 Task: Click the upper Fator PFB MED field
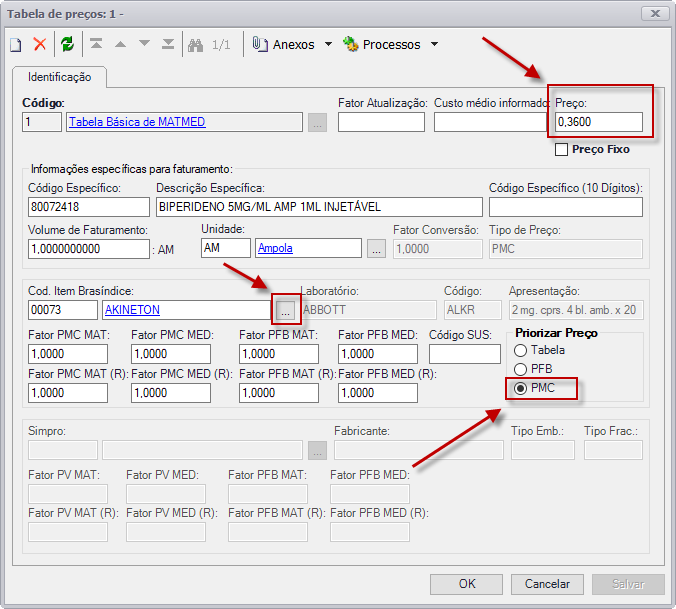[x=378, y=354]
